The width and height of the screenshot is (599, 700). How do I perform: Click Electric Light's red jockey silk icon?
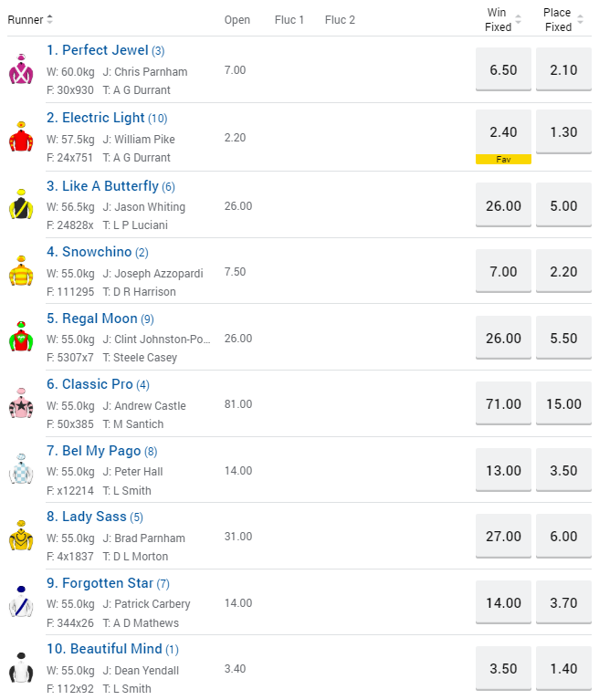tap(20, 138)
